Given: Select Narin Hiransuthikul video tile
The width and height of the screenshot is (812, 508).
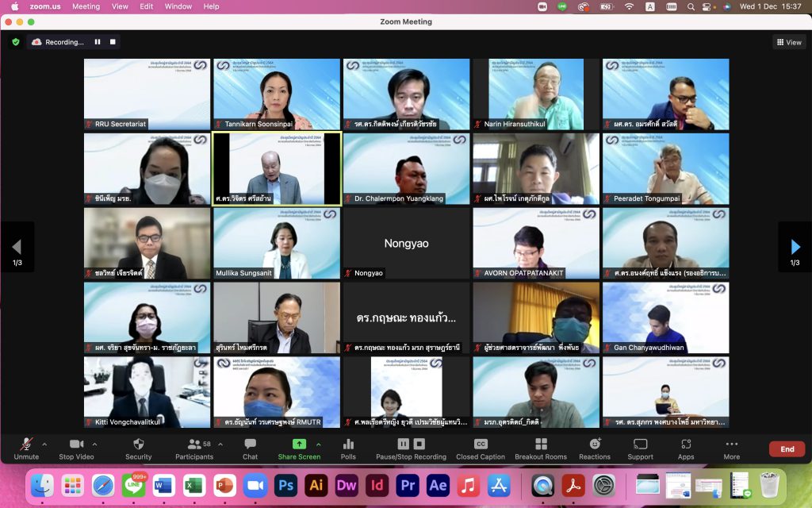Looking at the screenshot, I should [x=536, y=94].
